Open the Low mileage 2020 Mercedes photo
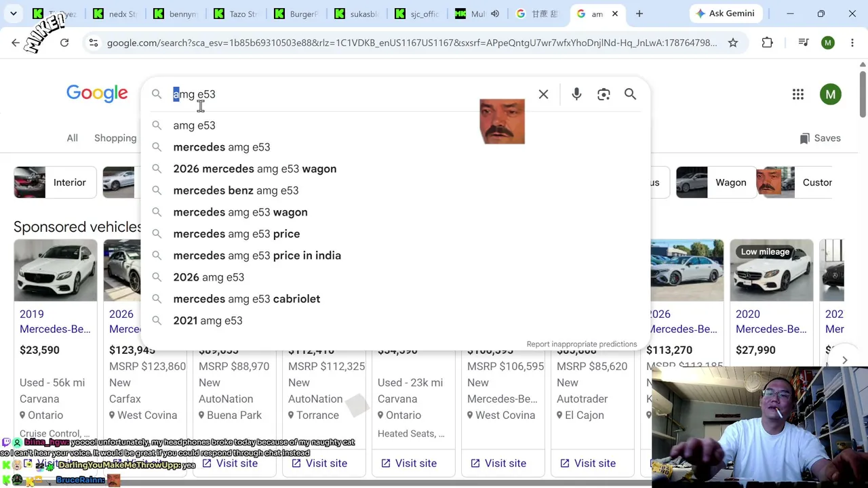Image resolution: width=868 pixels, height=488 pixels. click(772, 270)
